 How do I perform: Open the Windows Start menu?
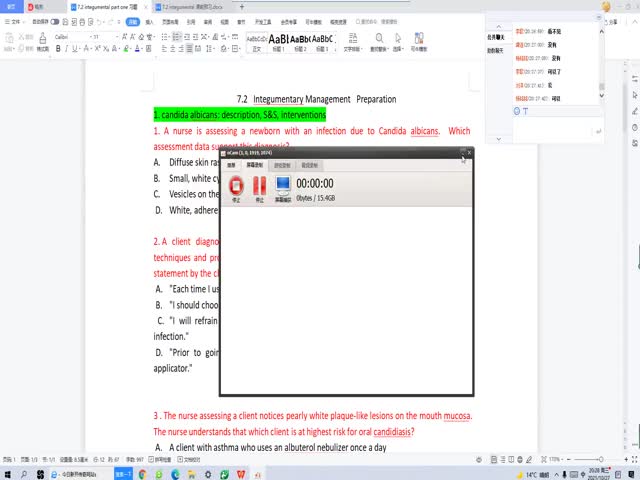7,474
